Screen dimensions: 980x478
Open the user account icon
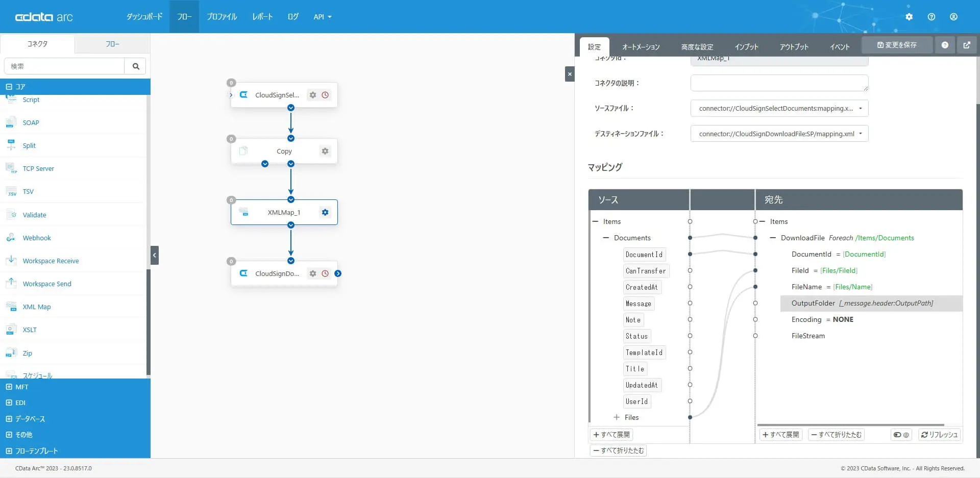(953, 17)
